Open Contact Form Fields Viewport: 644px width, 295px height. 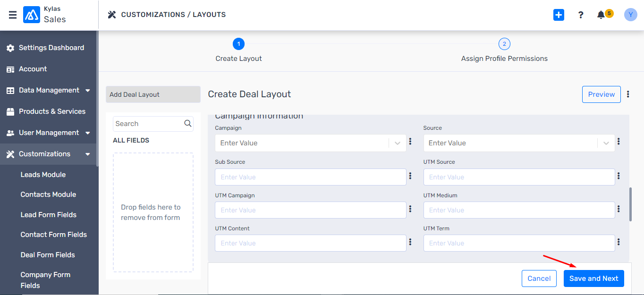tap(54, 235)
